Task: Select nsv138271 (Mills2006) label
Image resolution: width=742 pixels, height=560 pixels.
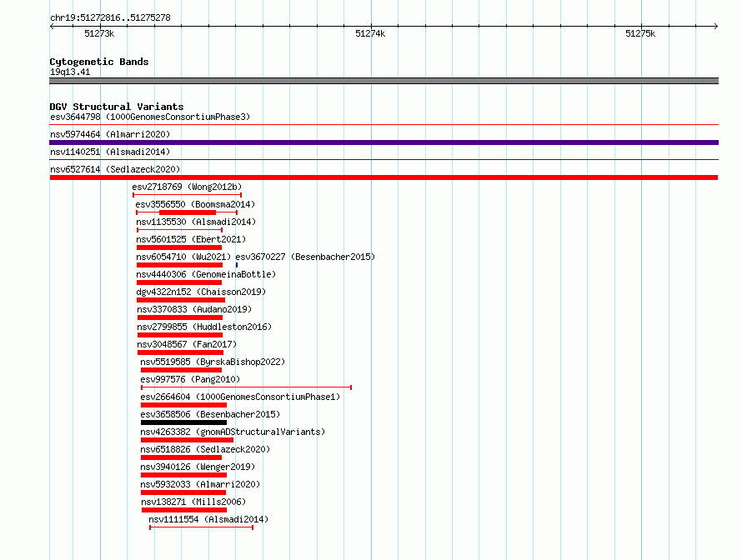Action: click(193, 502)
